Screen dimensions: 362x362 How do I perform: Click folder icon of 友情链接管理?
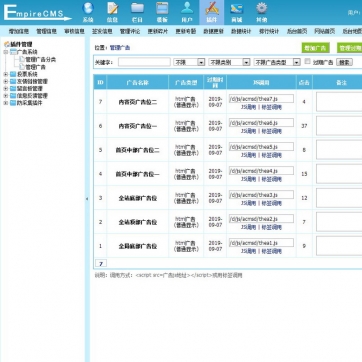[13, 81]
